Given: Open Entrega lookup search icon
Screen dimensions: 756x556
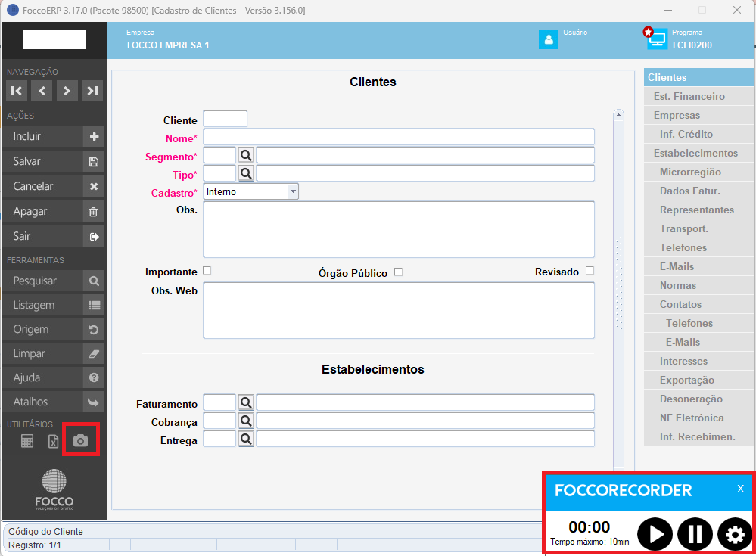Looking at the screenshot, I should [x=246, y=439].
